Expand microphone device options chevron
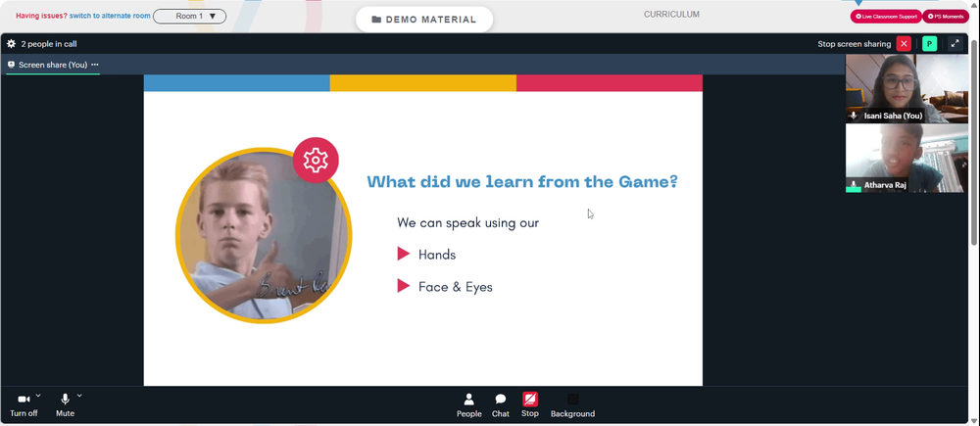The width and height of the screenshot is (980, 426). pos(79,396)
